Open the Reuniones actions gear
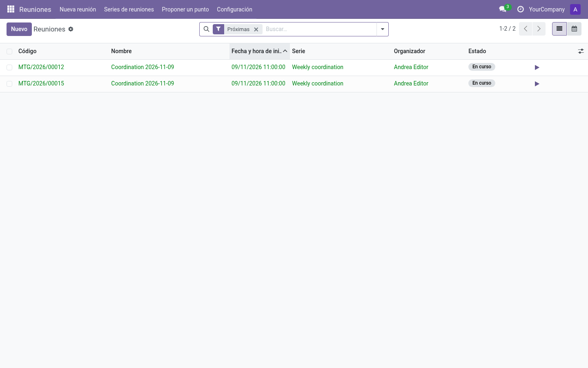Image resolution: width=588 pixels, height=368 pixels. (71, 29)
